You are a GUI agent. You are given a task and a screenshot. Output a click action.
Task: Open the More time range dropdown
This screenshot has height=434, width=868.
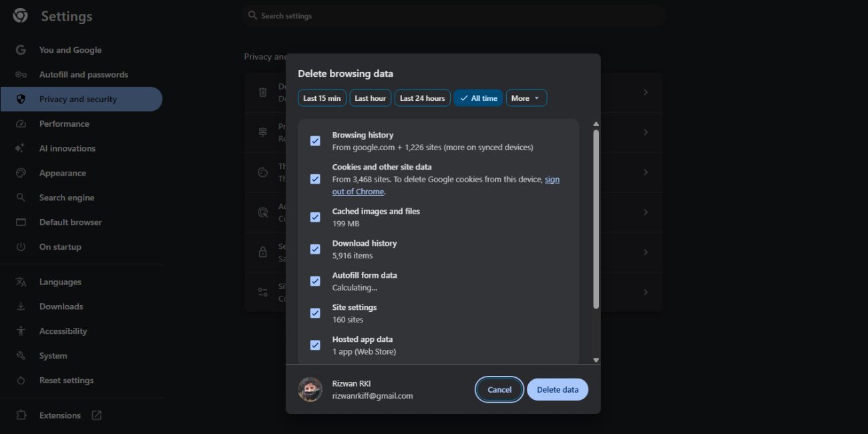click(x=526, y=98)
